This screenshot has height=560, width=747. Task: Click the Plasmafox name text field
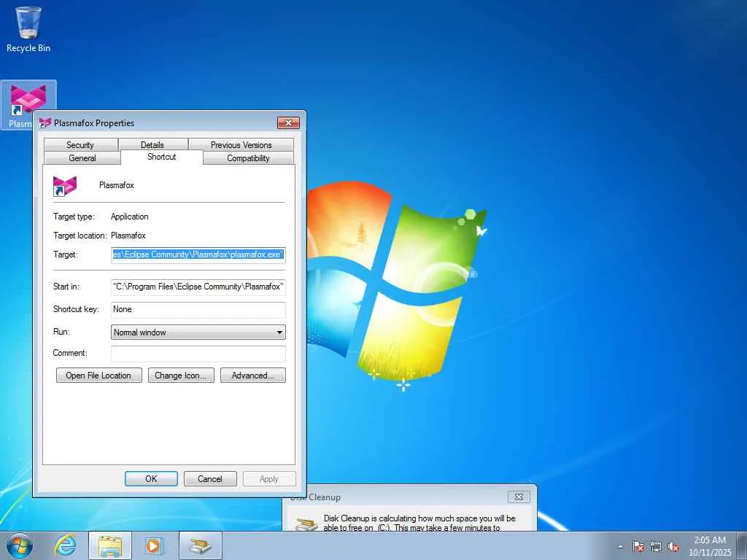point(116,185)
